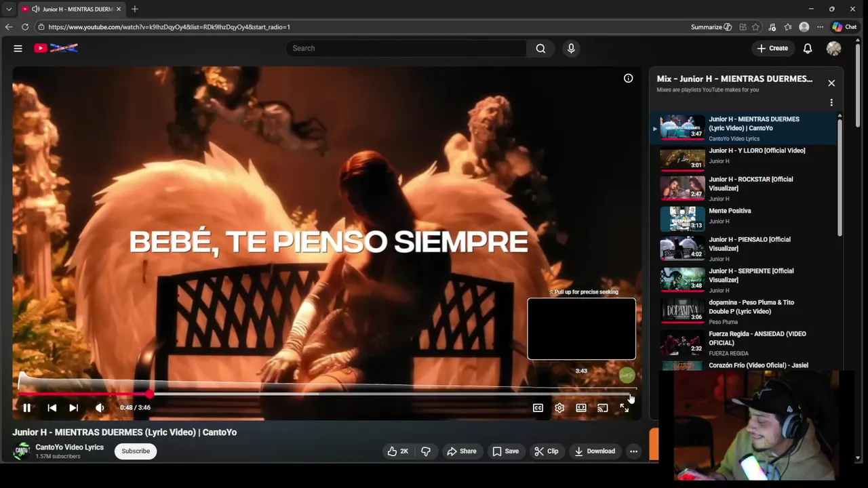Dislike the video
Viewport: 868px width, 488px height.
(426, 451)
